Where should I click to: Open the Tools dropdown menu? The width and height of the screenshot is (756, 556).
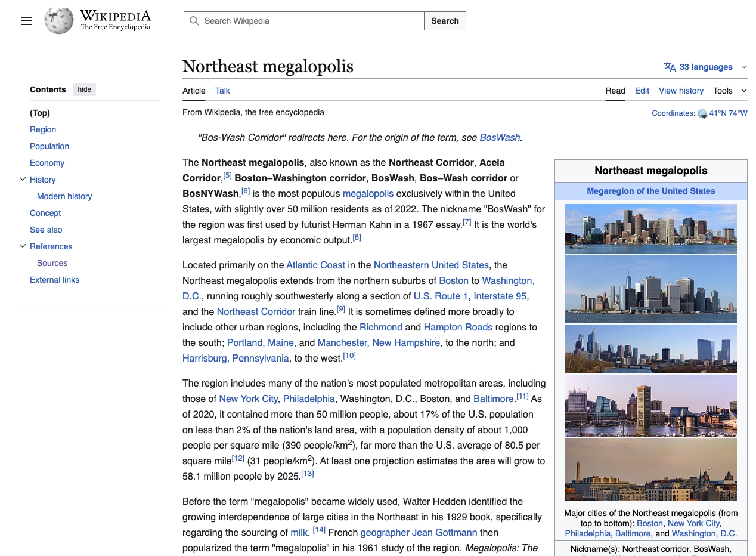point(729,91)
